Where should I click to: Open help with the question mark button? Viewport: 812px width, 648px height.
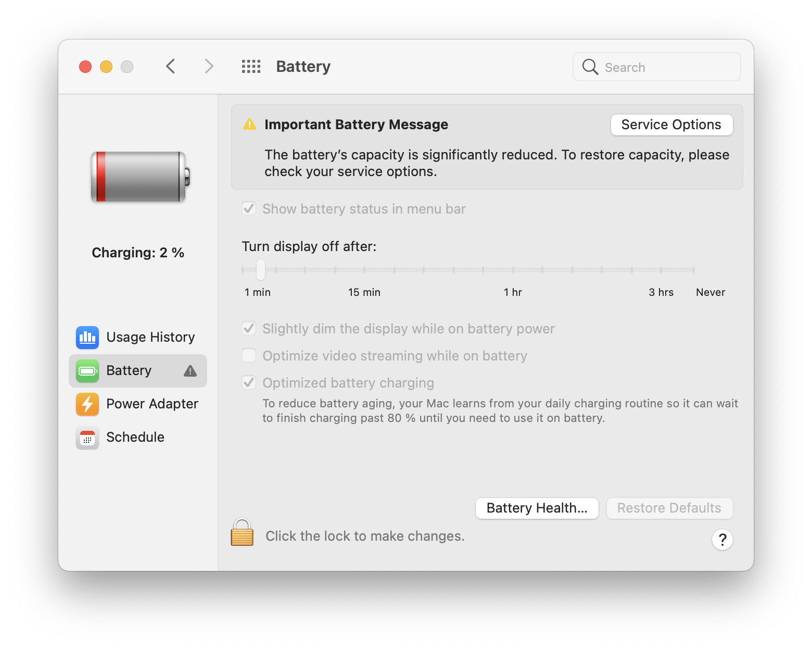[722, 540]
